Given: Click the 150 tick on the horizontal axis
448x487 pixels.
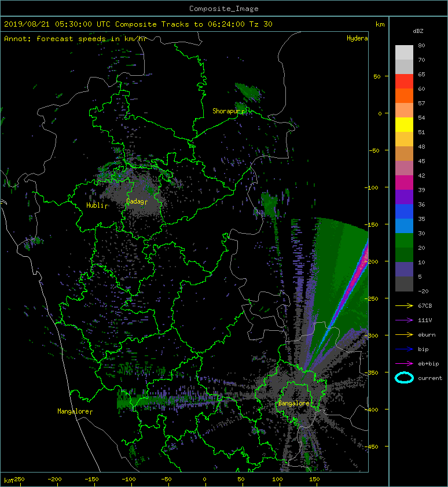Looking at the screenshot, I should 314,479.
